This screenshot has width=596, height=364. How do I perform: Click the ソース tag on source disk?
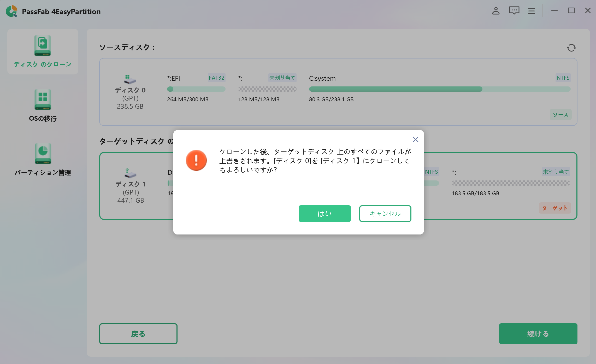560,114
